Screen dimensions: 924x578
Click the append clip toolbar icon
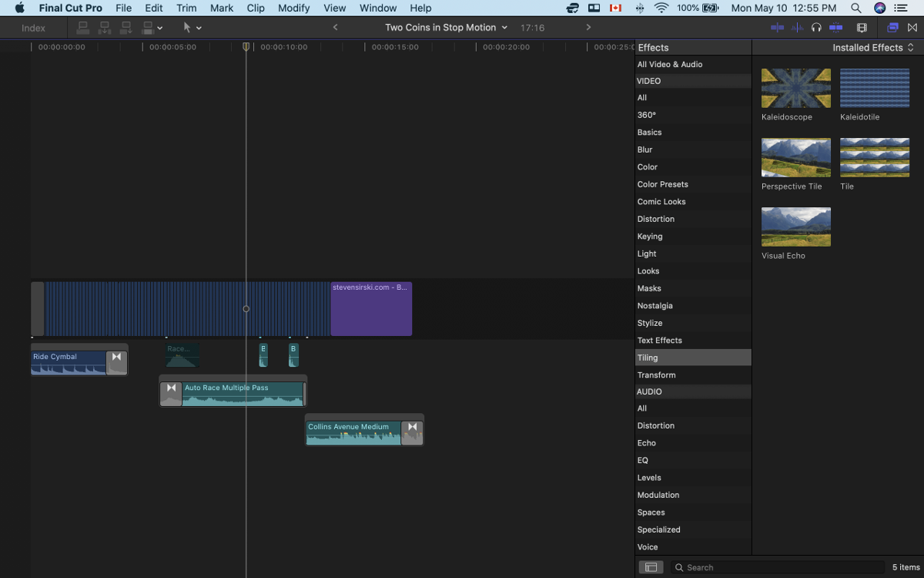(126, 28)
